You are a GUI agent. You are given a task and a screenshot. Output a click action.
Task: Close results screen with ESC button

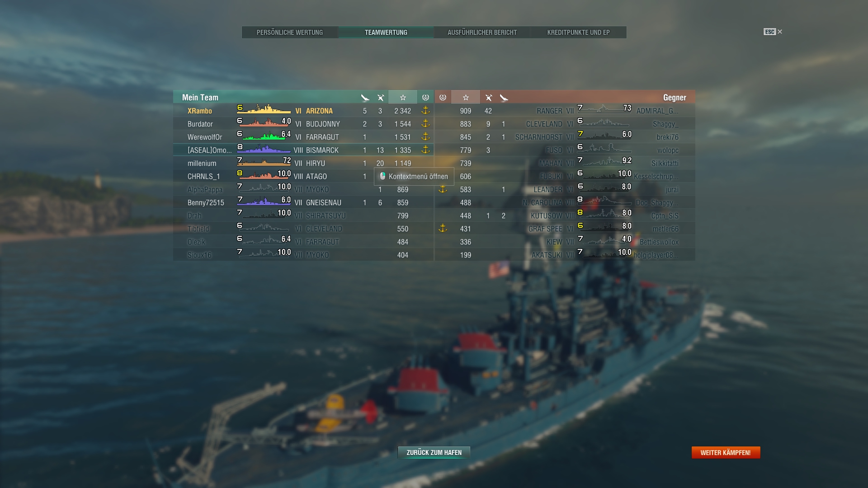pyautogui.click(x=773, y=32)
